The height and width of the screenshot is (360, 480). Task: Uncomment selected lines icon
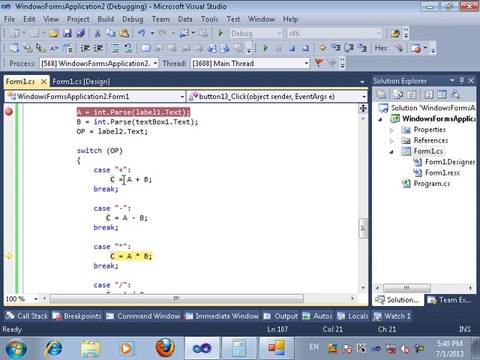129,48
